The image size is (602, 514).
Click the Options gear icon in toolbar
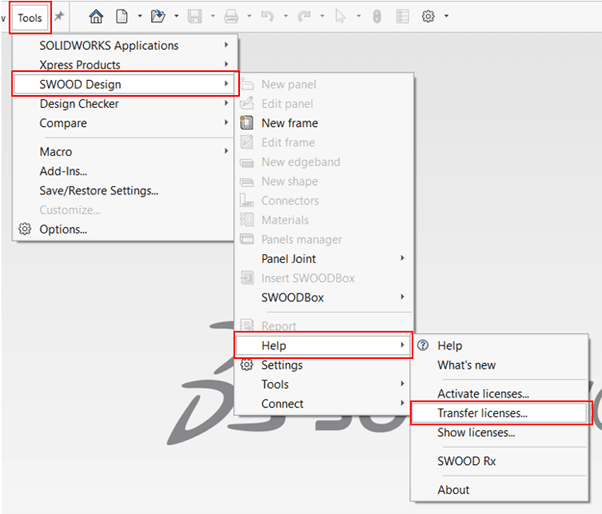(x=428, y=17)
